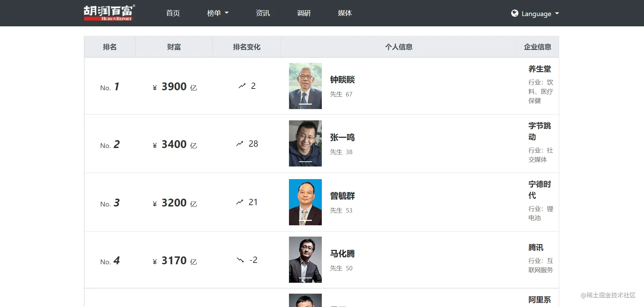Click the globe icon beside Language
The image size is (644, 307).
click(515, 13)
